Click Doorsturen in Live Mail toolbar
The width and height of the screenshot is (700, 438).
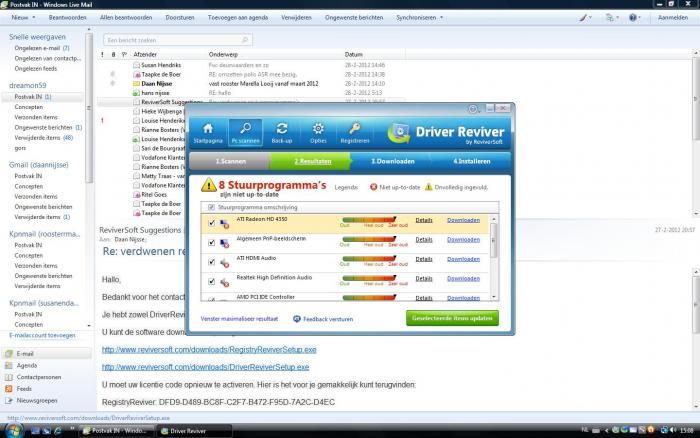pyautogui.click(x=180, y=17)
